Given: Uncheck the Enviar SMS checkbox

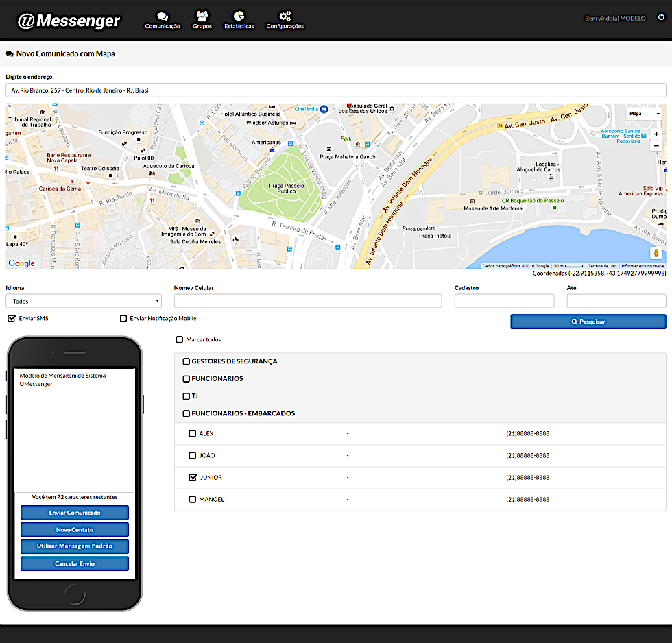Looking at the screenshot, I should [x=12, y=318].
